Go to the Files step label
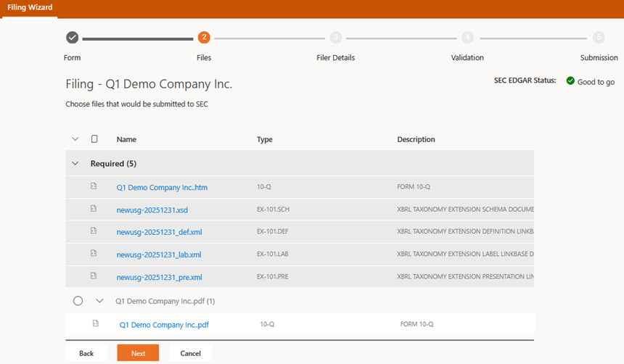Image resolution: width=624 pixels, height=364 pixels. point(204,58)
